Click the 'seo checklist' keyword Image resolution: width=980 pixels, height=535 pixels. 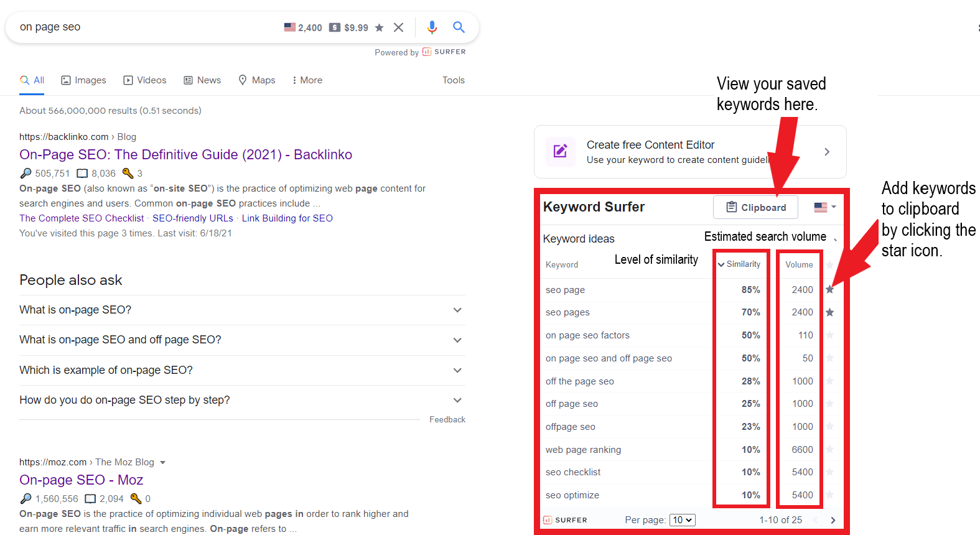click(x=573, y=472)
